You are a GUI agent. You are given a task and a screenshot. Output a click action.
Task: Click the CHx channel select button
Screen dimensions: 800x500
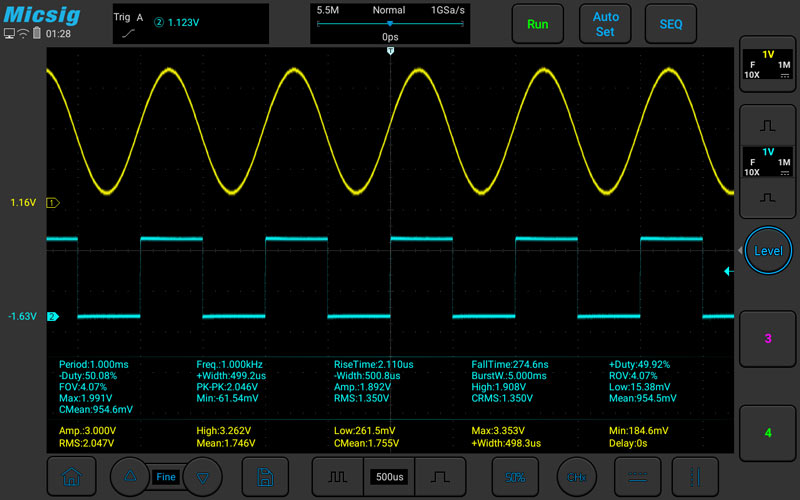point(577,477)
